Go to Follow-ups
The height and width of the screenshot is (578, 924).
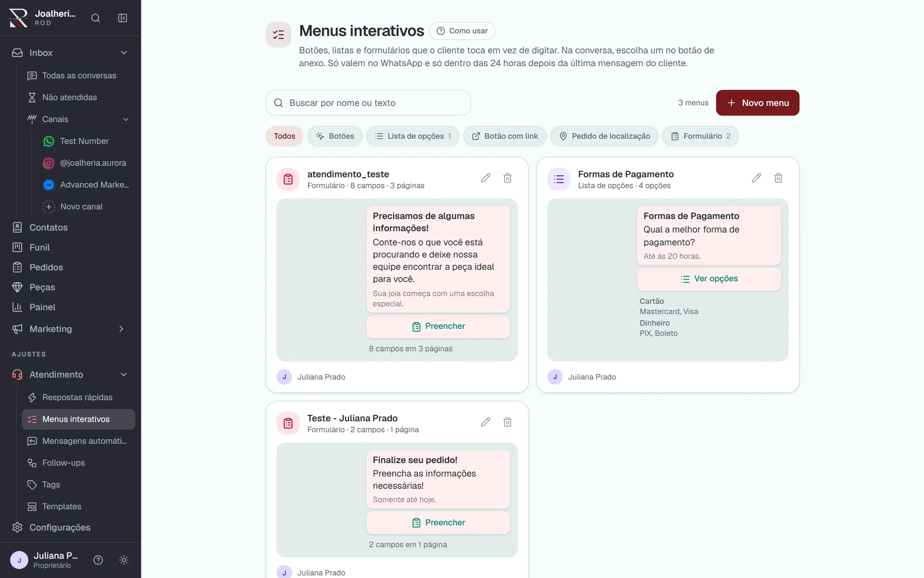pos(79,463)
